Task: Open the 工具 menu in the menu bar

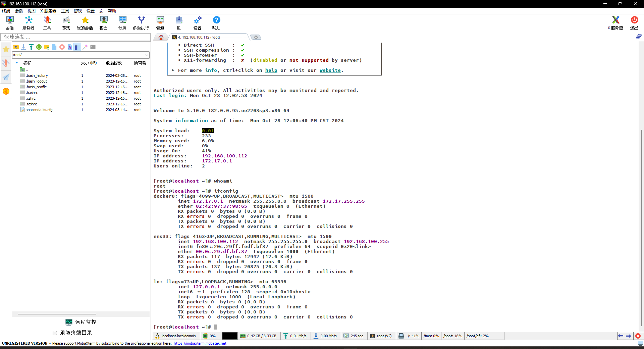Action: 65,11
